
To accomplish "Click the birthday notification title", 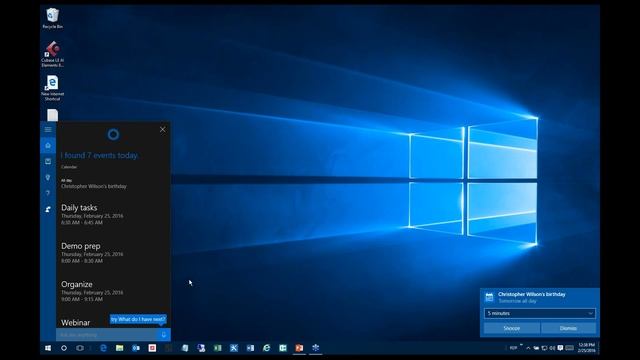I will tap(531, 294).
